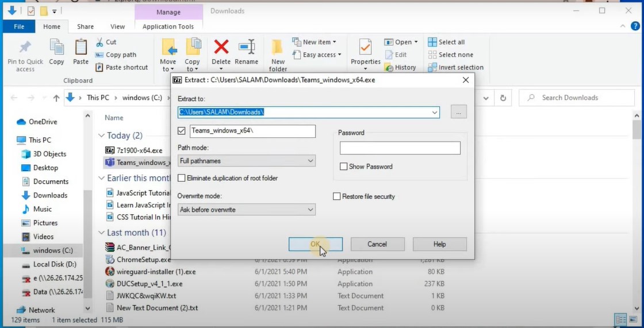Open the Extract to path dropdown arrow
The image size is (644, 328).
tap(435, 113)
